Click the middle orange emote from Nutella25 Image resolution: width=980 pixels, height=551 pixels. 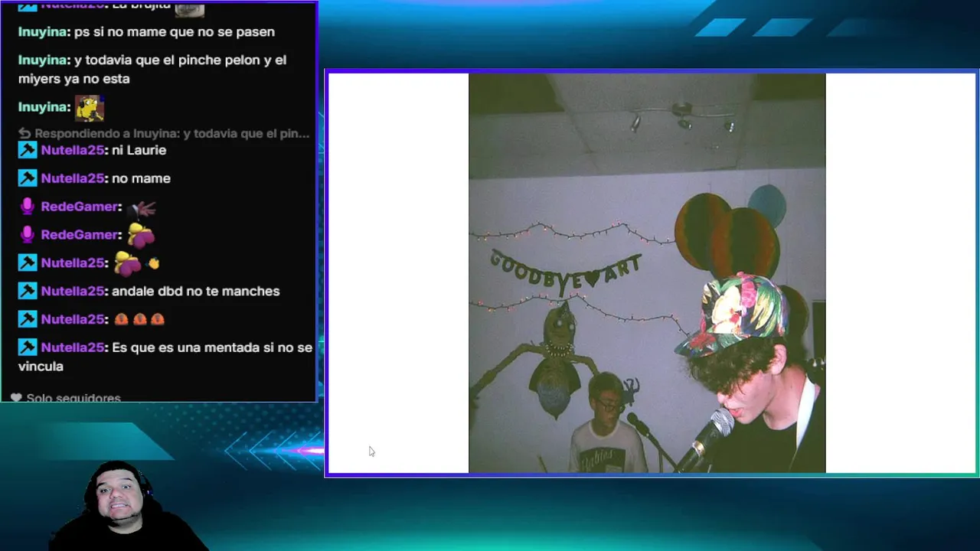pos(139,319)
